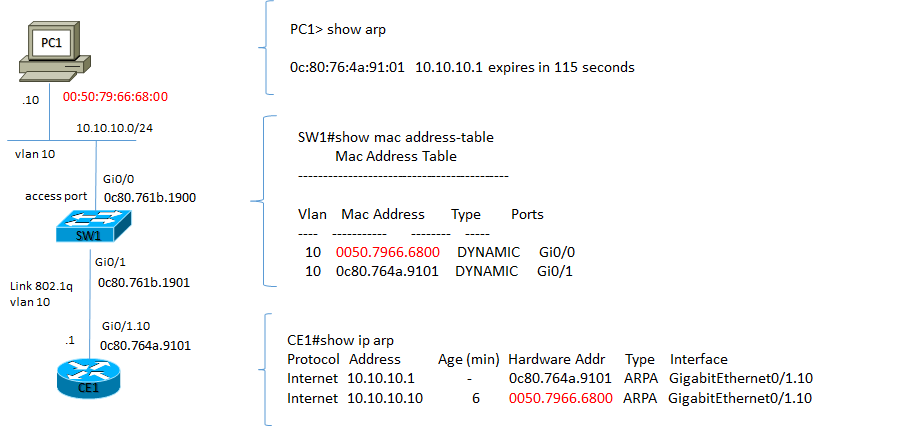Click the 'Link 802.1q' label
This screenshot has width=921, height=426.
pyautogui.click(x=42, y=287)
